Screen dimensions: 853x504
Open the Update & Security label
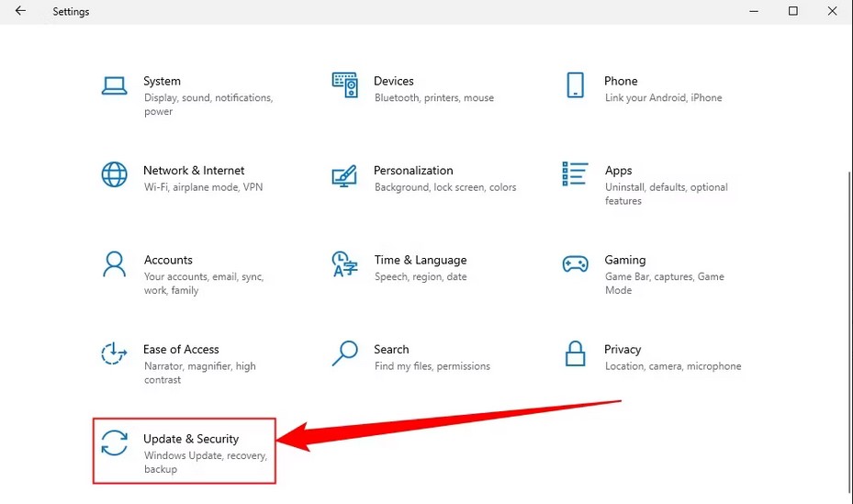tap(191, 439)
